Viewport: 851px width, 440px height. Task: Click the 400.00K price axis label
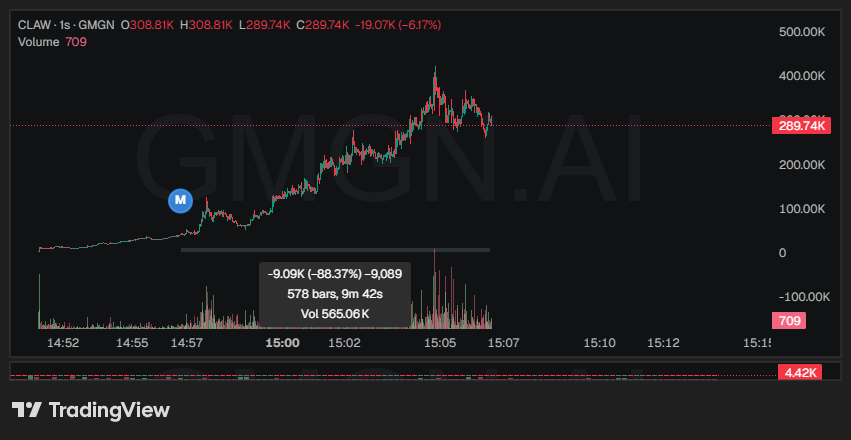click(802, 76)
